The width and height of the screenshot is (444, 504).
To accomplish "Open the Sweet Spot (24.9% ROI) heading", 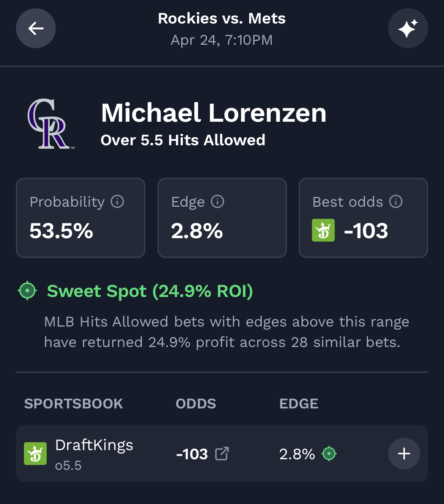I will click(150, 291).
